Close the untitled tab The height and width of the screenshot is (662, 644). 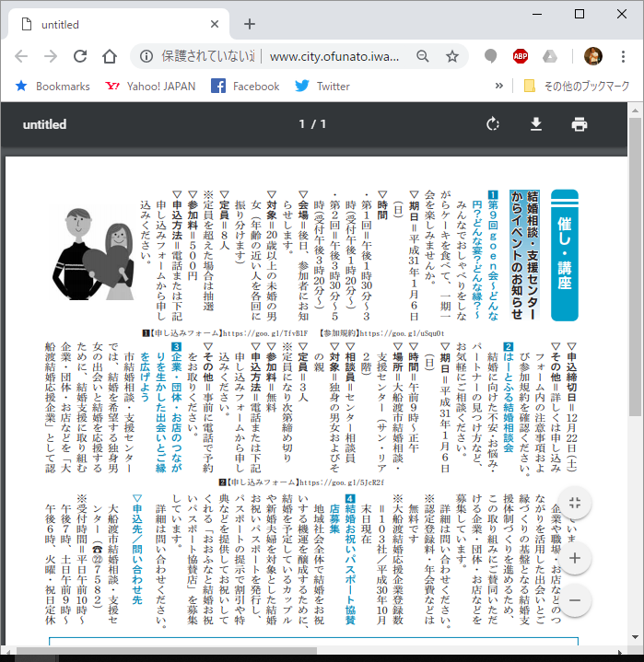tap(215, 24)
